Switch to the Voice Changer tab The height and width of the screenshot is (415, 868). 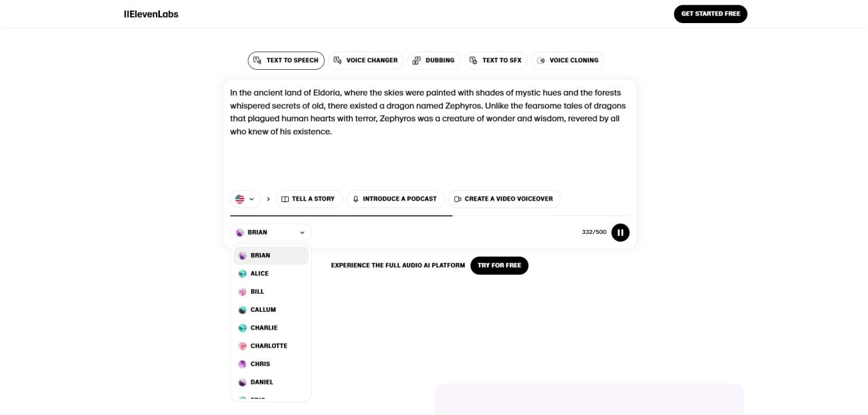pyautogui.click(x=366, y=60)
